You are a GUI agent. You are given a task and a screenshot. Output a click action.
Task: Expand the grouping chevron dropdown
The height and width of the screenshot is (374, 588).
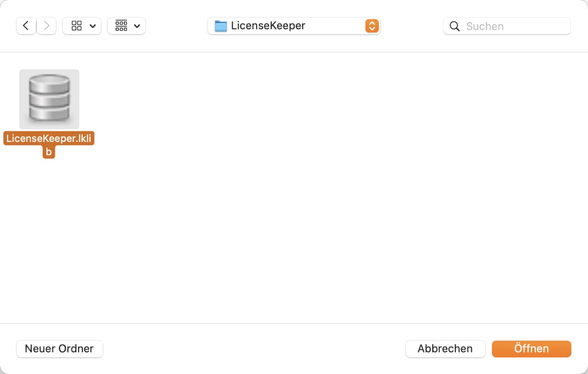pyautogui.click(x=137, y=26)
